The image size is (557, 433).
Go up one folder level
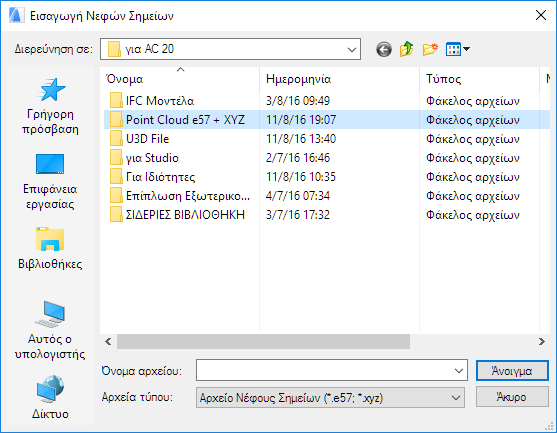[x=407, y=49]
